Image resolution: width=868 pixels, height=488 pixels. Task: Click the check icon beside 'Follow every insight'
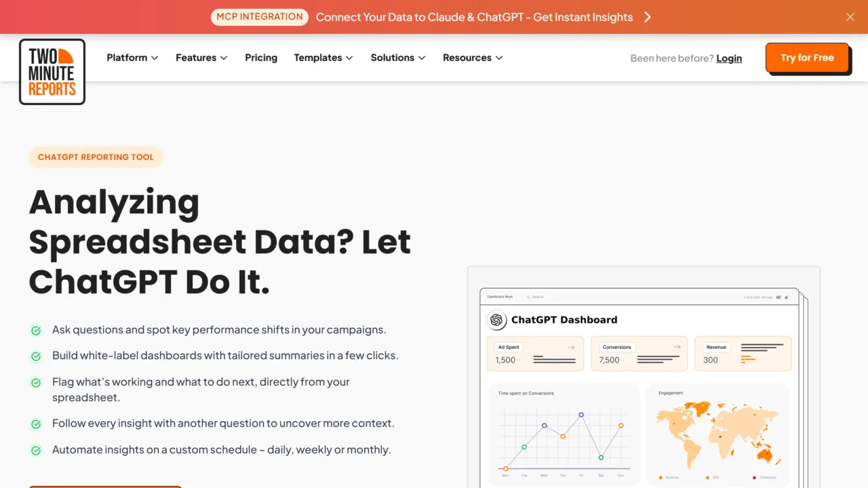(x=36, y=424)
